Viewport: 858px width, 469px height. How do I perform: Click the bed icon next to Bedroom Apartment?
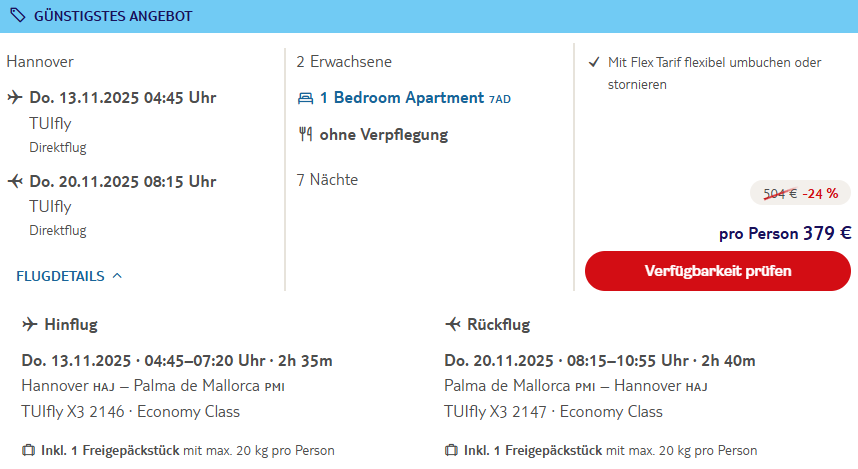(305, 98)
